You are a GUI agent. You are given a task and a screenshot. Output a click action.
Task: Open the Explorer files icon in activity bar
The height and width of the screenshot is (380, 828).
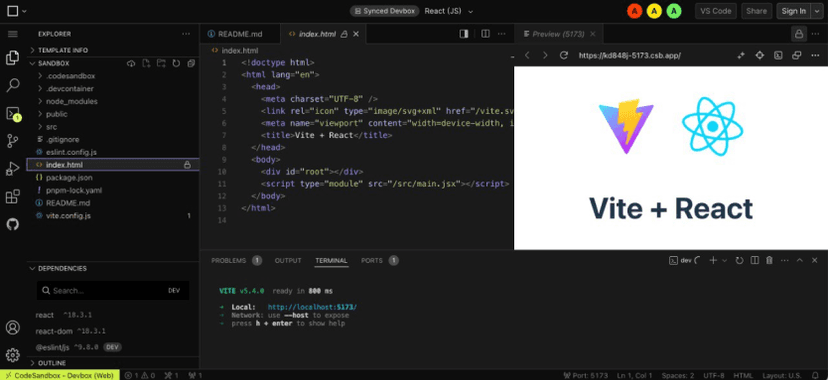point(13,58)
